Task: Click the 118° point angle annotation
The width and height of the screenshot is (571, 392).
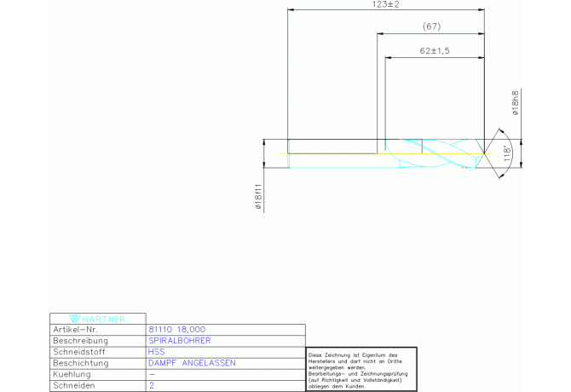Action: pyautogui.click(x=508, y=154)
